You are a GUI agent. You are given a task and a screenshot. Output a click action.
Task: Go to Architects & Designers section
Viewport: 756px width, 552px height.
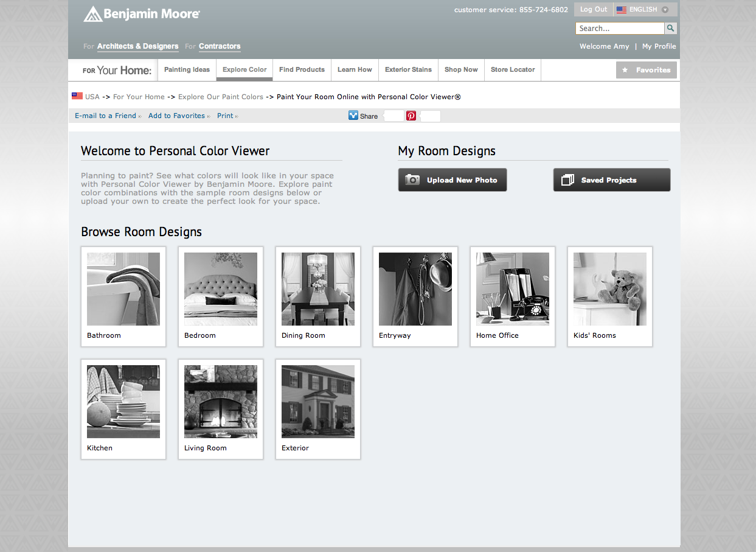coord(137,46)
